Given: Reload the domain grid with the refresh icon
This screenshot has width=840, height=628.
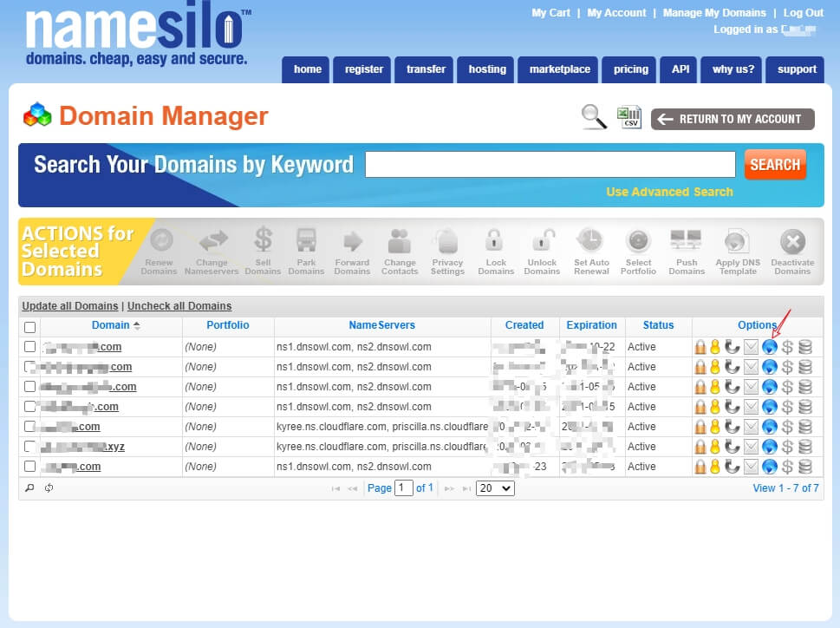Looking at the screenshot, I should [x=49, y=487].
